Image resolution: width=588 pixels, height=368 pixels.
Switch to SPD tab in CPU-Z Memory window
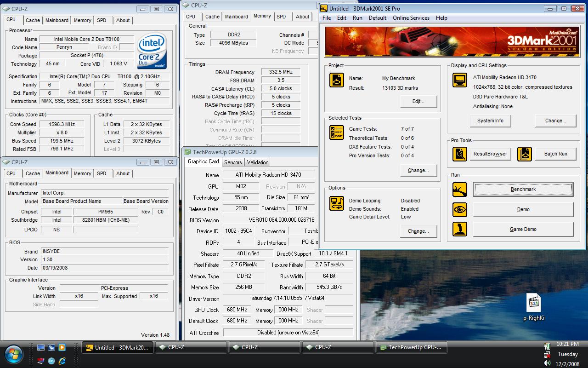coord(281,17)
